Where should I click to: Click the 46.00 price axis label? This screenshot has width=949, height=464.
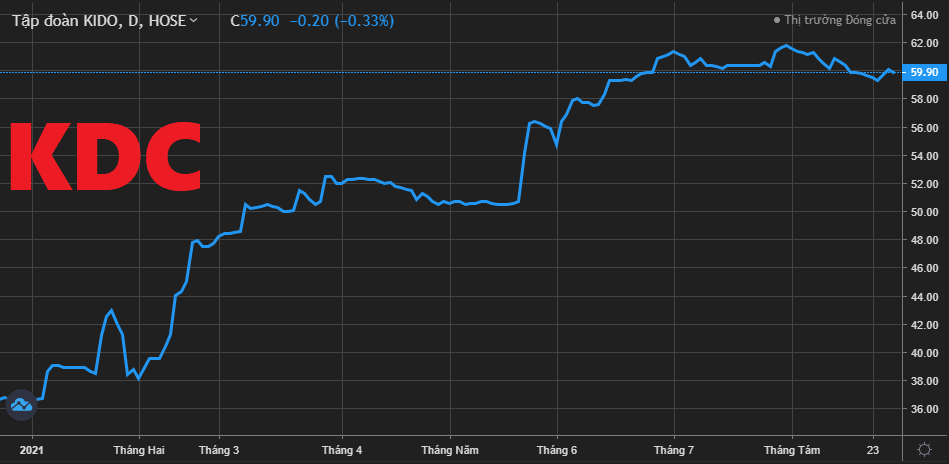pos(924,268)
